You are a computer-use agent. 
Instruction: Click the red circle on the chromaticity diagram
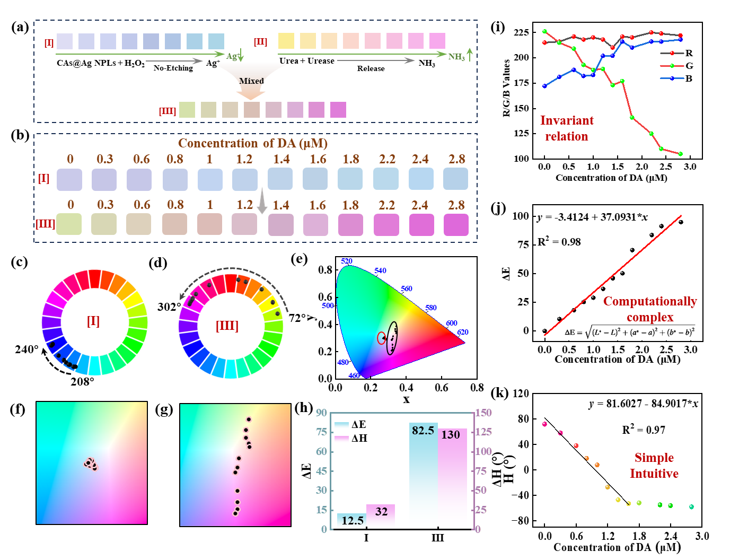pyautogui.click(x=381, y=338)
